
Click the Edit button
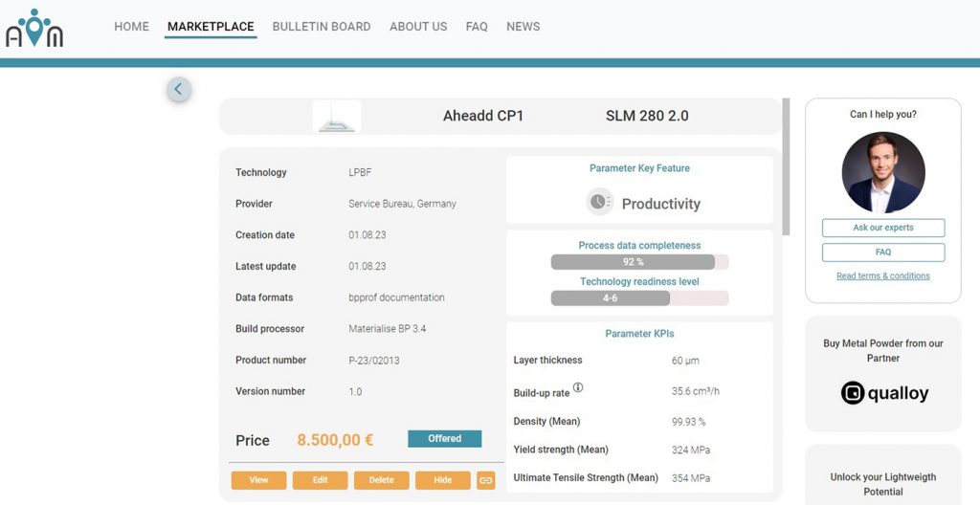tap(320, 480)
